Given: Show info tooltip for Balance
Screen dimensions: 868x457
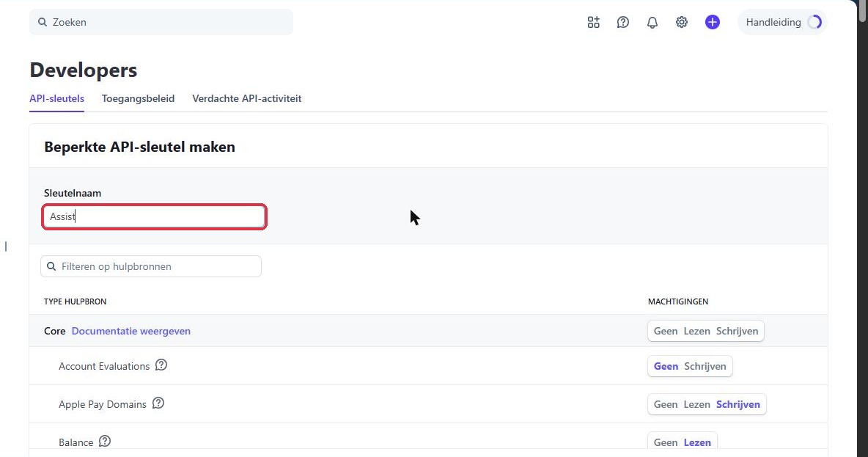Looking at the screenshot, I should [105, 441].
